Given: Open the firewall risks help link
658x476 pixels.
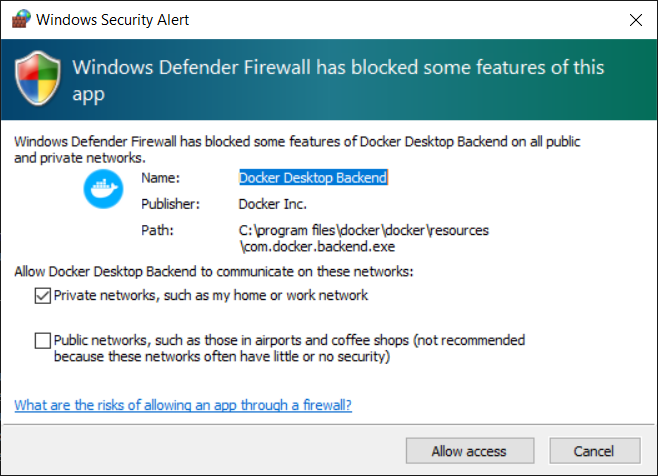Looking at the screenshot, I should pyautogui.click(x=183, y=405).
